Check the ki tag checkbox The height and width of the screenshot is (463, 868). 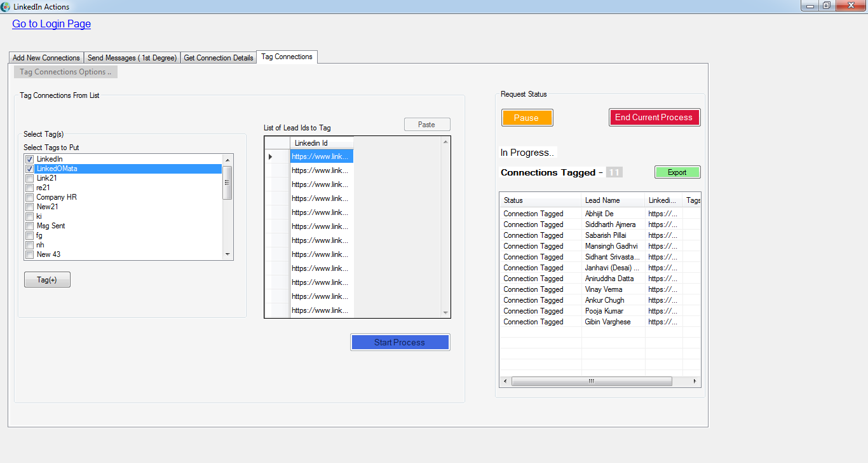coord(29,216)
